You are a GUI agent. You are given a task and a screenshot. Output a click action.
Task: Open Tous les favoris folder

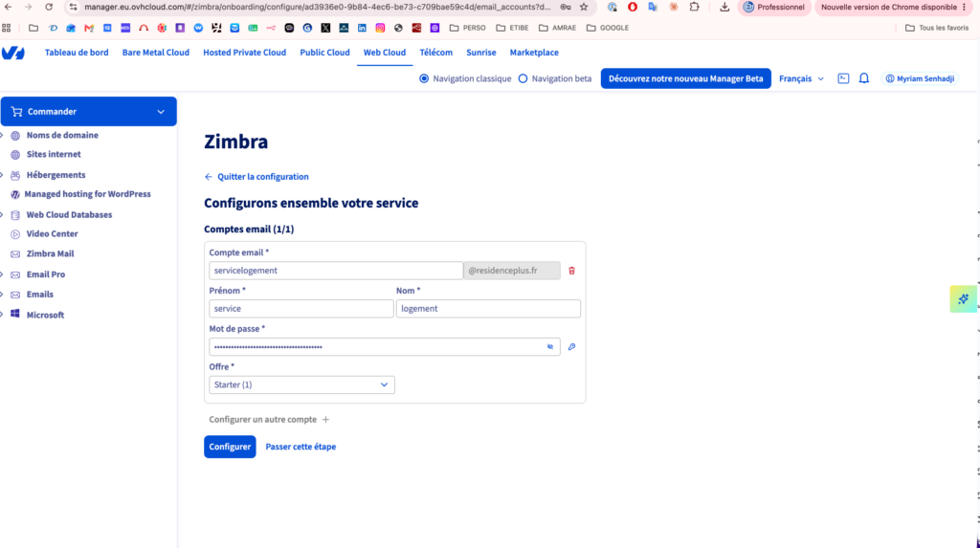coord(937,28)
